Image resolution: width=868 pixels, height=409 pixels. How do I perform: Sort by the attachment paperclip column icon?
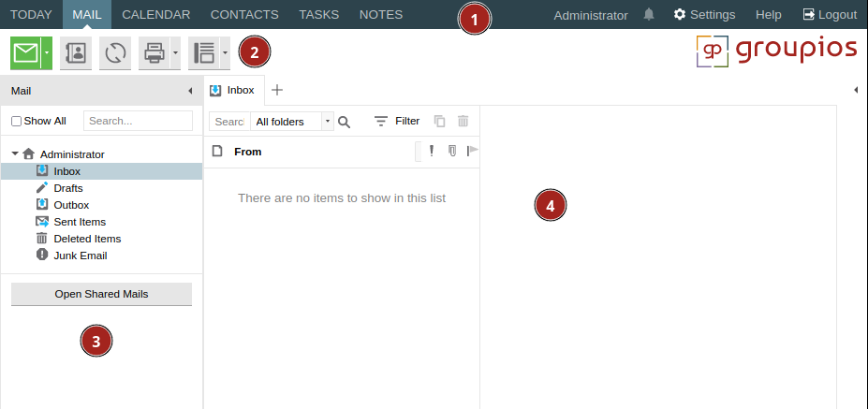pyautogui.click(x=452, y=151)
